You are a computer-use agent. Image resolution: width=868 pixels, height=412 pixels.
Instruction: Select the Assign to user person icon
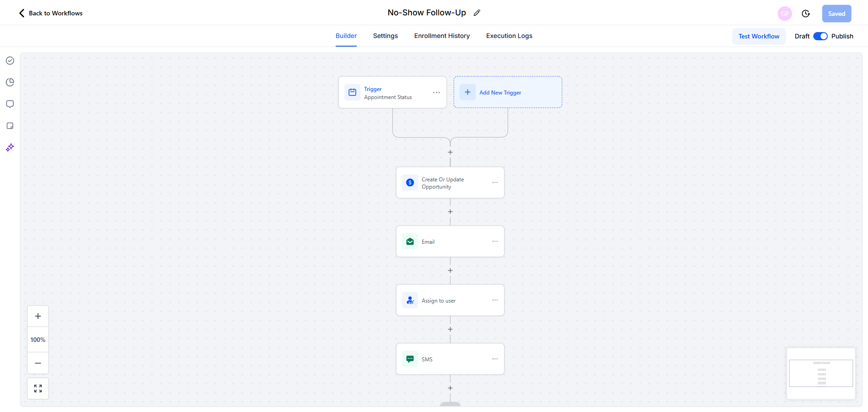pyautogui.click(x=410, y=300)
